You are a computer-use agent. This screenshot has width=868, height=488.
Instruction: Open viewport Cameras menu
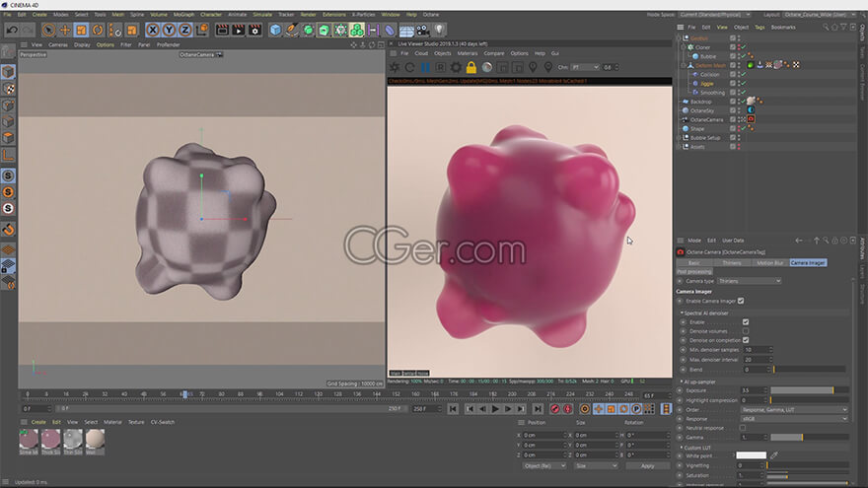pyautogui.click(x=57, y=44)
